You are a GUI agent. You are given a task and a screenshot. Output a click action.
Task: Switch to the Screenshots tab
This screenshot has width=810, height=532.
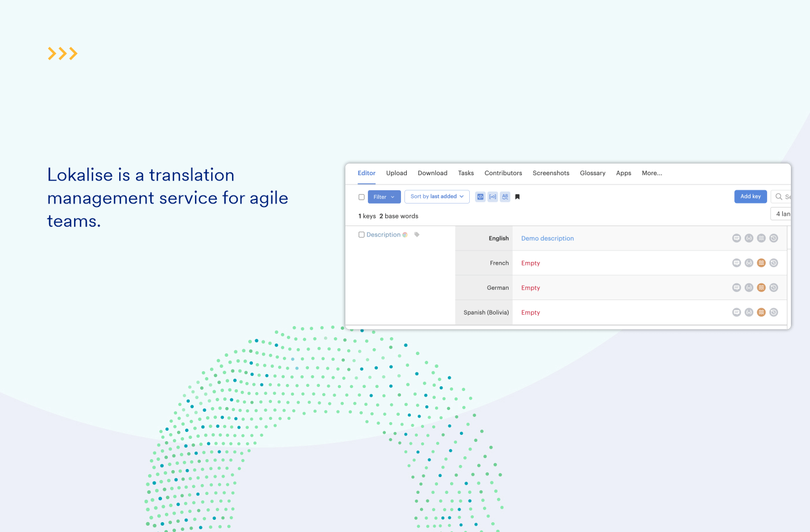(551, 173)
